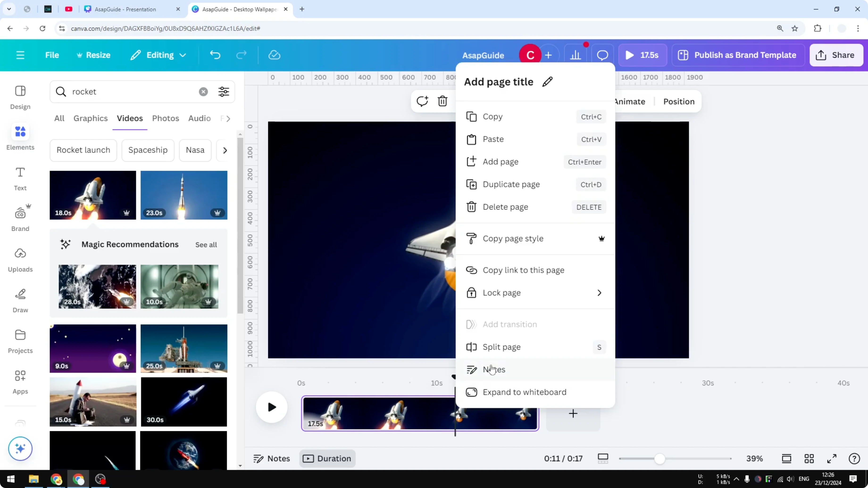
Task: Open Magic Studio via sparkle icon
Action: click(20, 449)
